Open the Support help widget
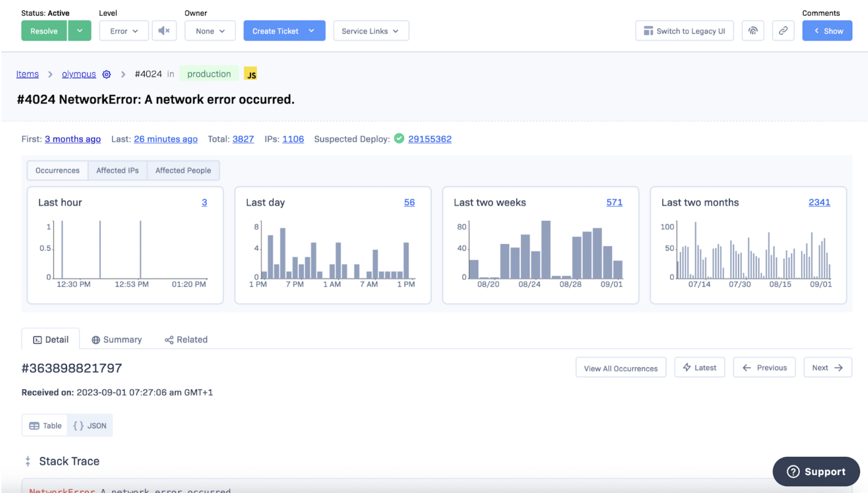The width and height of the screenshot is (868, 493). 816,472
